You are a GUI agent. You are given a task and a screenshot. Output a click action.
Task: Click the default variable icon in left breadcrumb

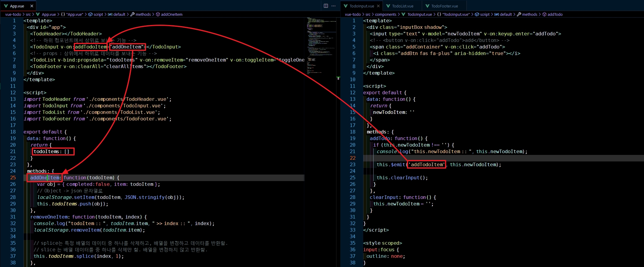[110, 14]
